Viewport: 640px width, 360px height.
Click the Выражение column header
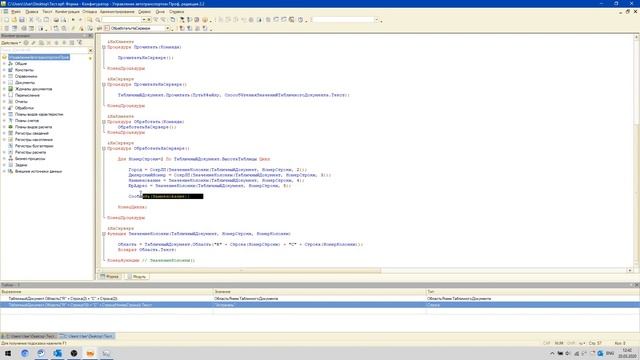point(107,292)
